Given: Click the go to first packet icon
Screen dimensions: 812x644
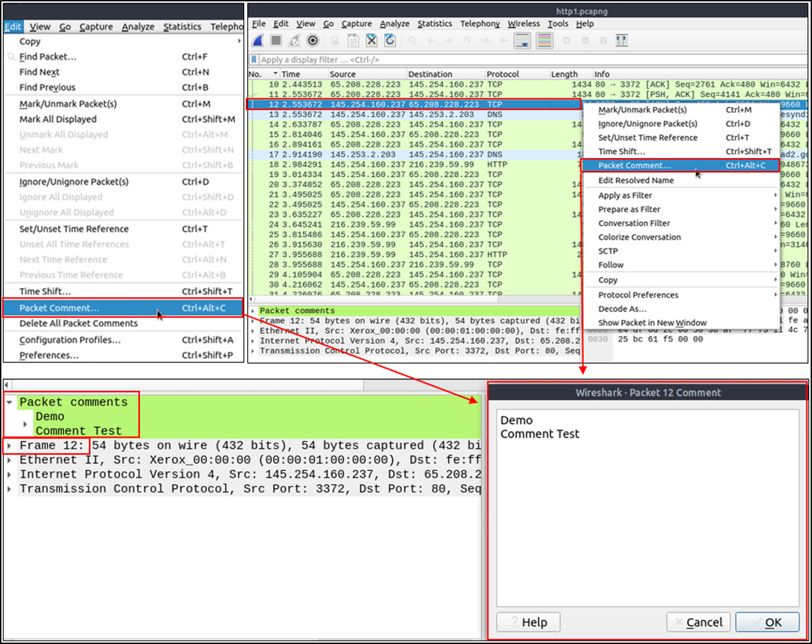Looking at the screenshot, I should tap(485, 41).
